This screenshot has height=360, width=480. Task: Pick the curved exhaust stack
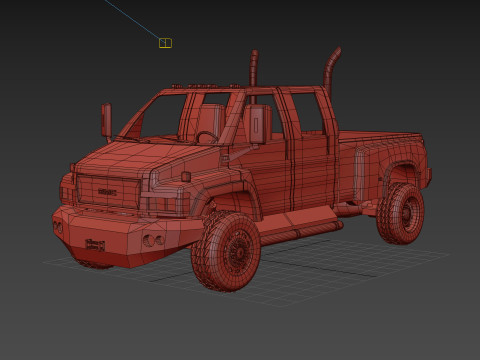331,72
